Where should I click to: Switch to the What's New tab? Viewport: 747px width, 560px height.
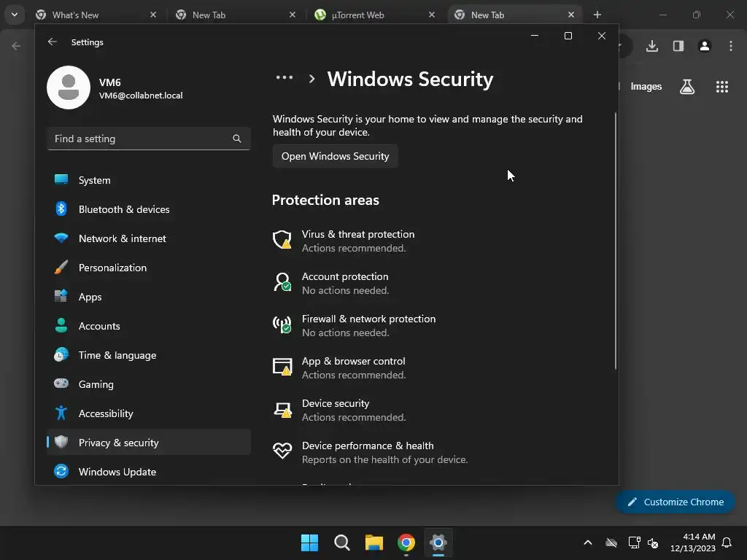[x=96, y=15]
